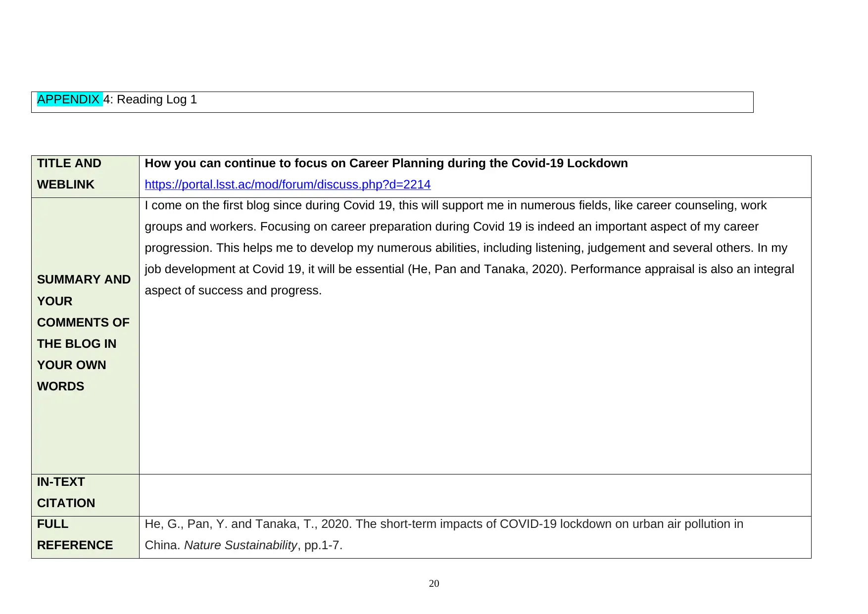Click the italic journal name 'Nature Sustainability'
868x614 pixels.
click(x=241, y=545)
